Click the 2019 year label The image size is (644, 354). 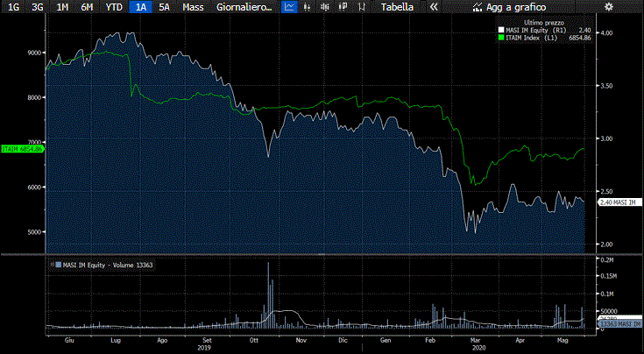[204, 348]
